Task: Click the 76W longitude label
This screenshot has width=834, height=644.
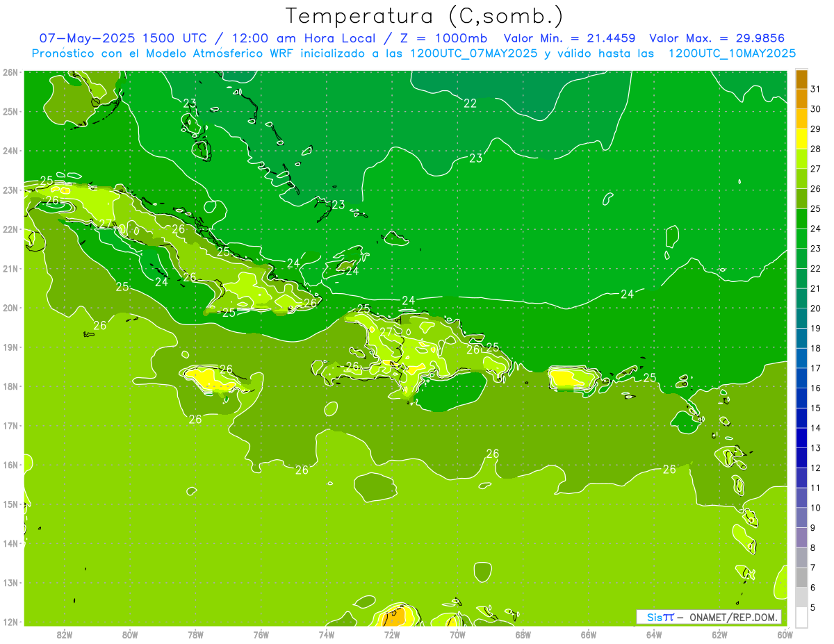Action: [261, 634]
